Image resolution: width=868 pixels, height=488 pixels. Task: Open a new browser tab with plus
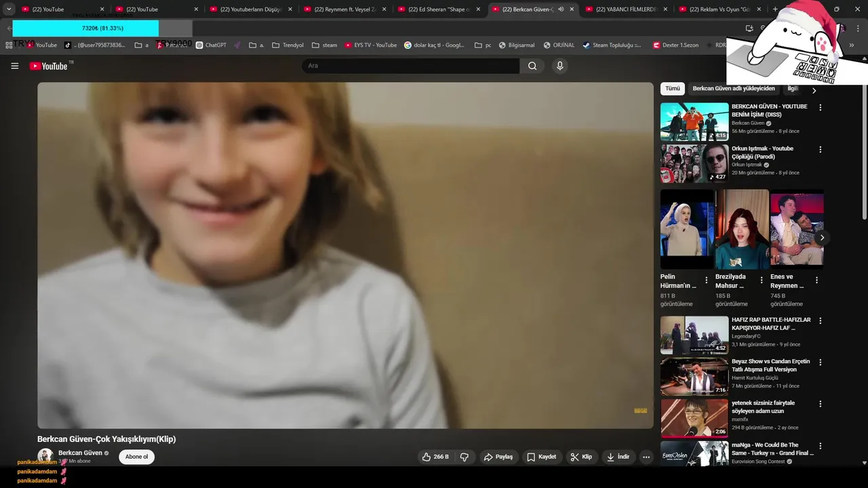[x=776, y=9]
